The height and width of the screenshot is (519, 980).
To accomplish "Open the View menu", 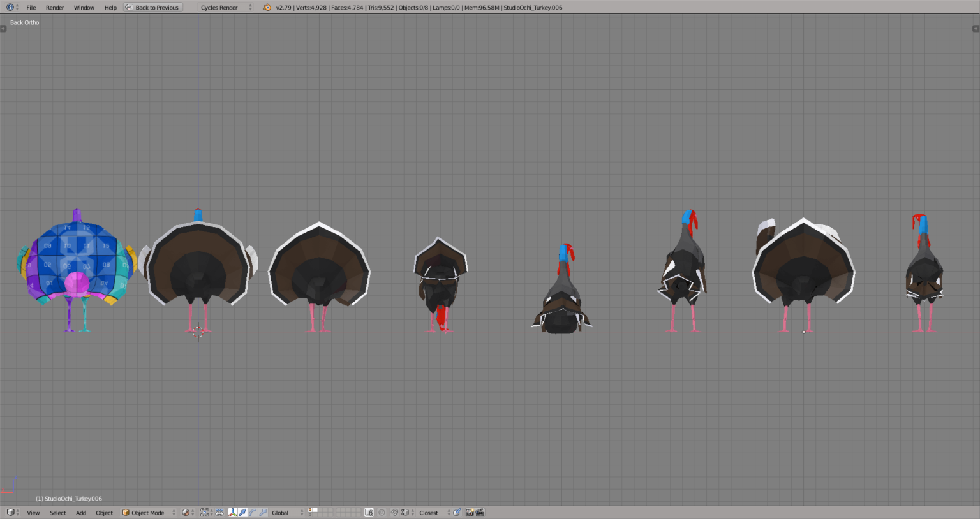I will (x=33, y=512).
